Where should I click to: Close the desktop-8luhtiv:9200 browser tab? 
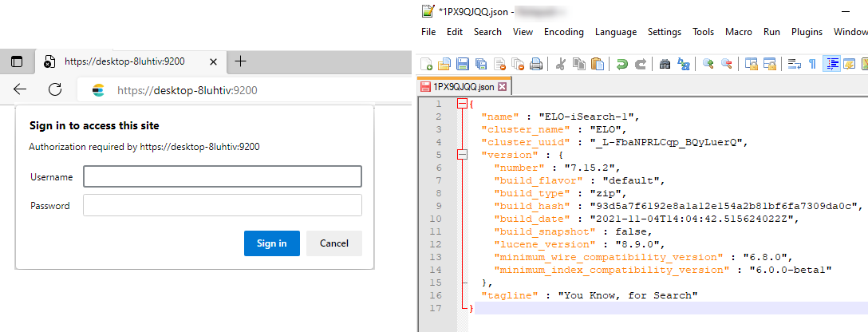(213, 62)
